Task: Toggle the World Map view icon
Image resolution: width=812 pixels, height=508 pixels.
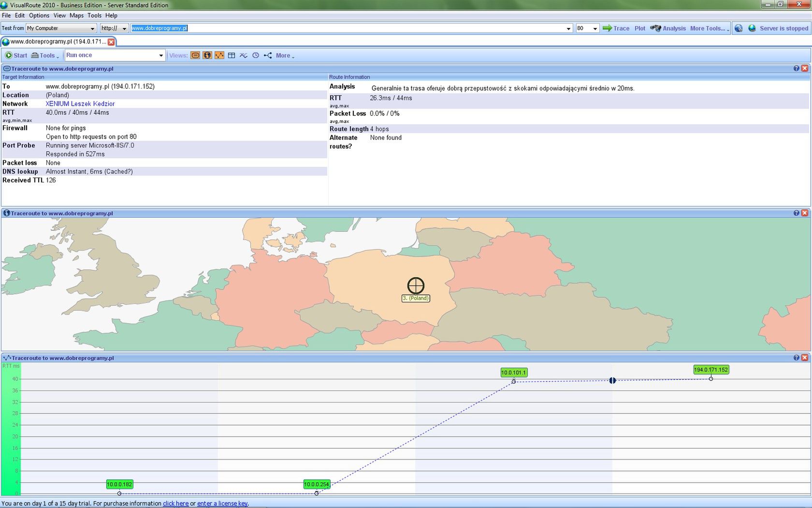Action: (x=207, y=55)
